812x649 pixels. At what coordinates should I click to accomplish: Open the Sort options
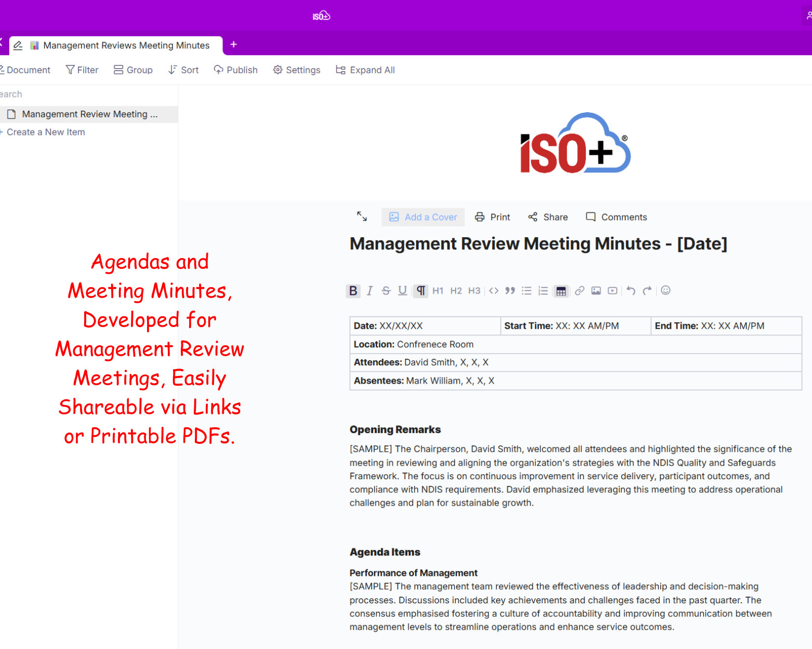[x=183, y=70]
